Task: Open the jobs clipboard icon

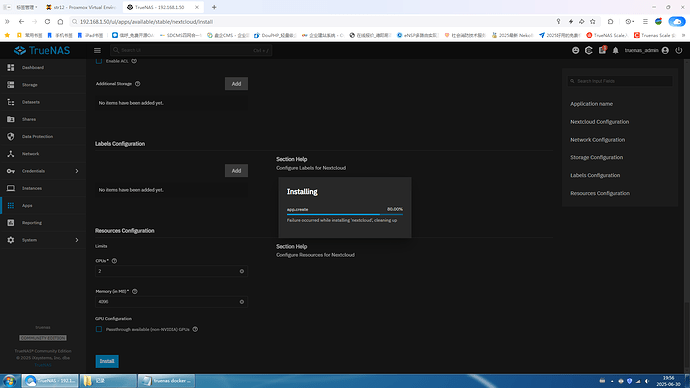Action: [602, 50]
